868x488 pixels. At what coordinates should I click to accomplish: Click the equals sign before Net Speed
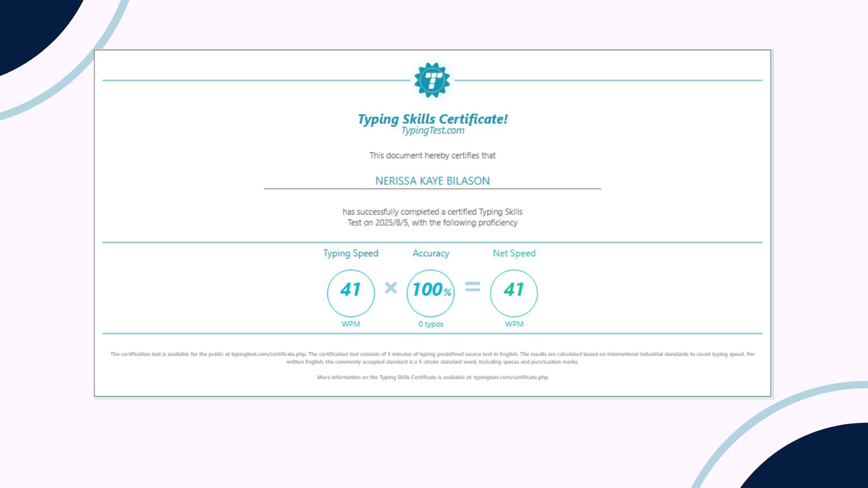point(472,286)
